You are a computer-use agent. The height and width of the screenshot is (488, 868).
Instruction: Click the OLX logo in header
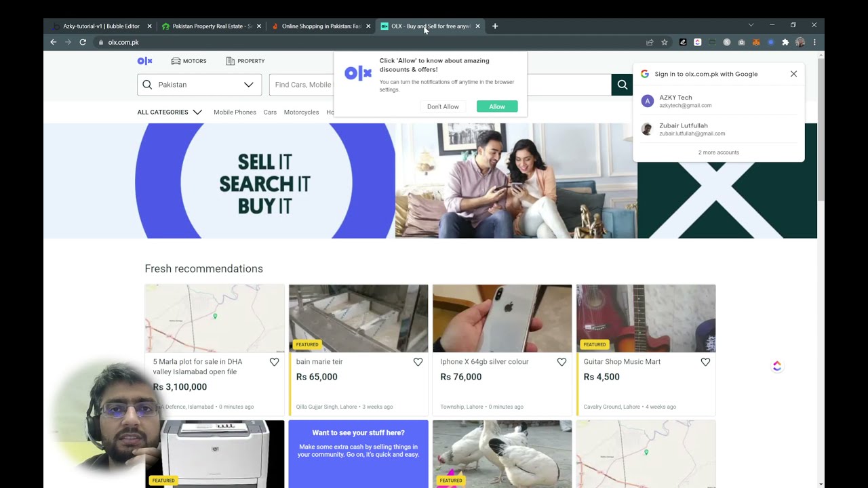(x=145, y=61)
